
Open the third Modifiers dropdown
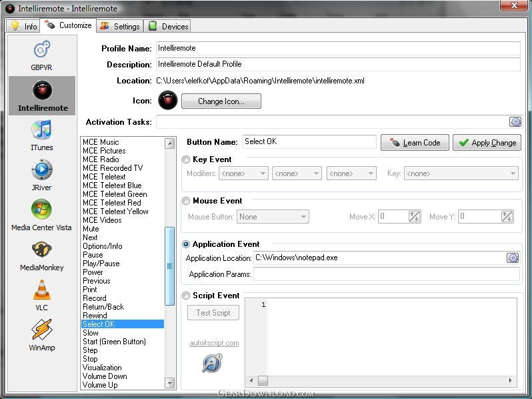pyautogui.click(x=351, y=173)
